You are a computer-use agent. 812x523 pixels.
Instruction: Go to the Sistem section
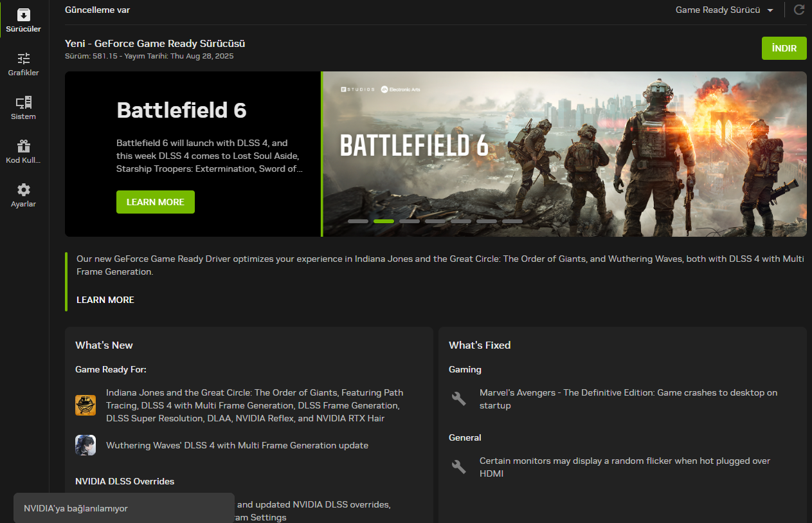(23, 107)
